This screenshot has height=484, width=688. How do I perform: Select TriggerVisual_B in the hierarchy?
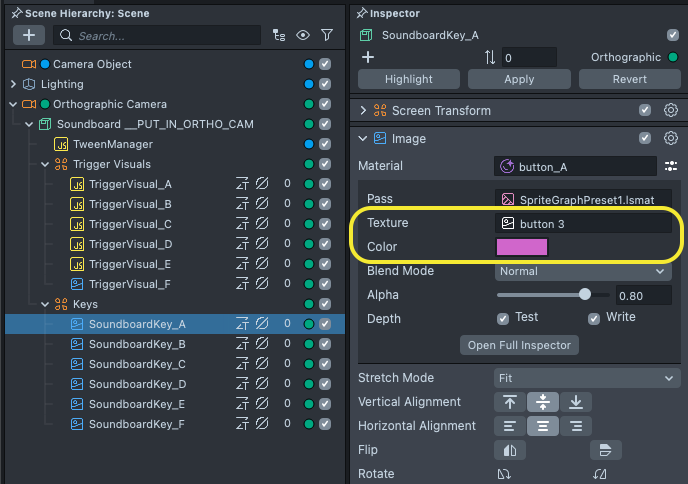pyautogui.click(x=130, y=204)
